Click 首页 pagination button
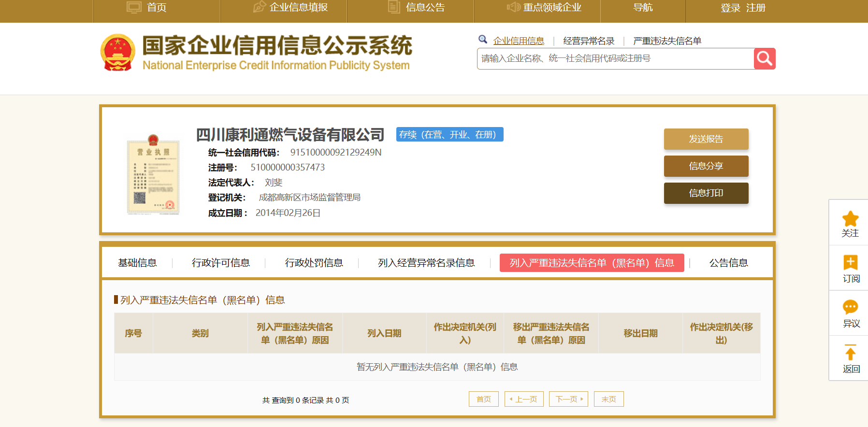The width and height of the screenshot is (868, 427). pos(484,399)
